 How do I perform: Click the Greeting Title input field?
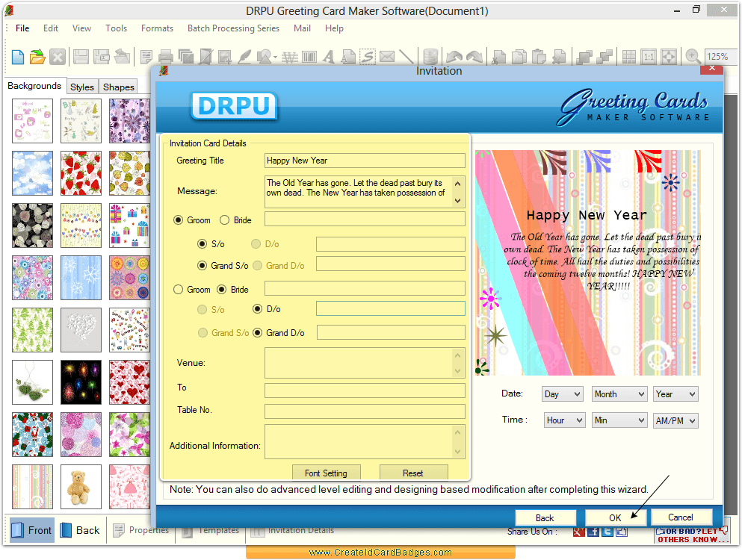pyautogui.click(x=365, y=161)
